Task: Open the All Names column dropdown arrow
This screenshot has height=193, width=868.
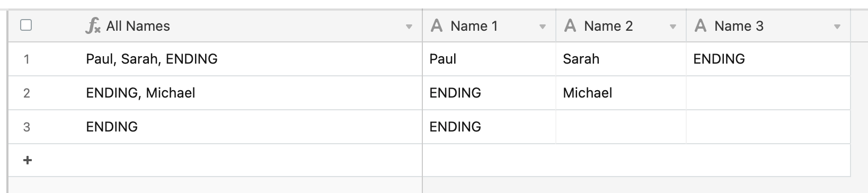Action: coord(409,27)
